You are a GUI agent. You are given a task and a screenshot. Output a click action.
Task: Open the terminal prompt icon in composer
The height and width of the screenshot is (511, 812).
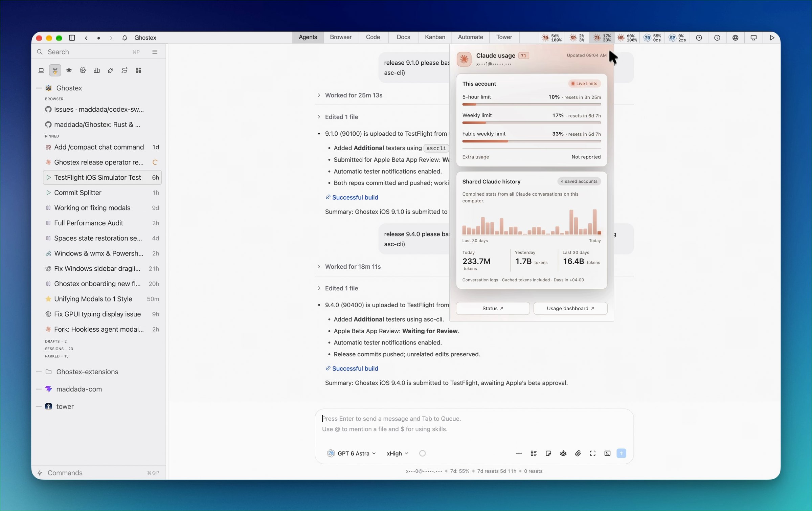click(x=608, y=453)
